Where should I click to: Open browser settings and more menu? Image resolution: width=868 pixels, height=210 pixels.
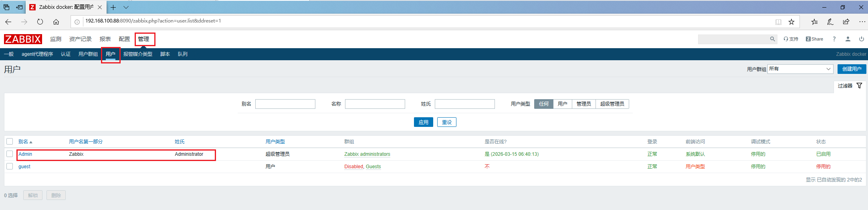[x=862, y=22]
